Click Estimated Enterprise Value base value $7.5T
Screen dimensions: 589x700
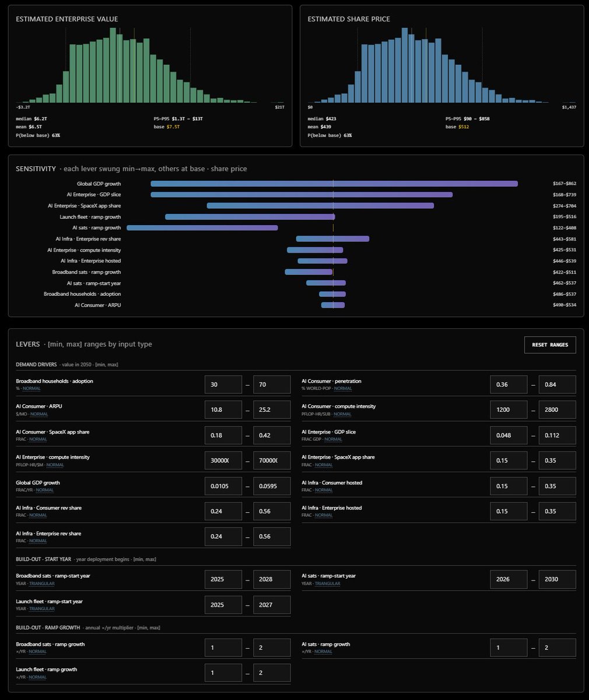(173, 127)
